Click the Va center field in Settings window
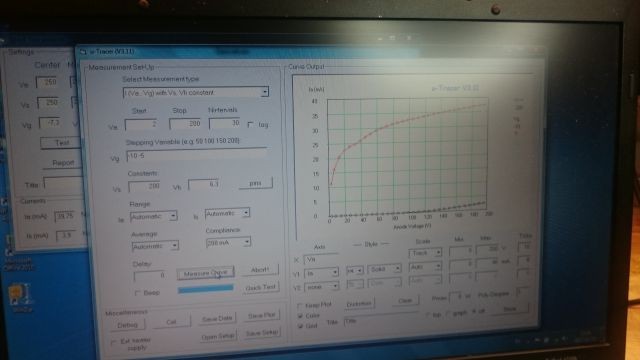This screenshot has width=640, height=360. point(47,82)
